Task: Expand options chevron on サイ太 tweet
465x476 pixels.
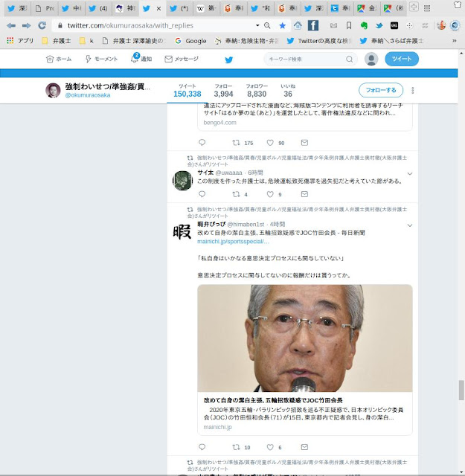Action: pos(410,173)
